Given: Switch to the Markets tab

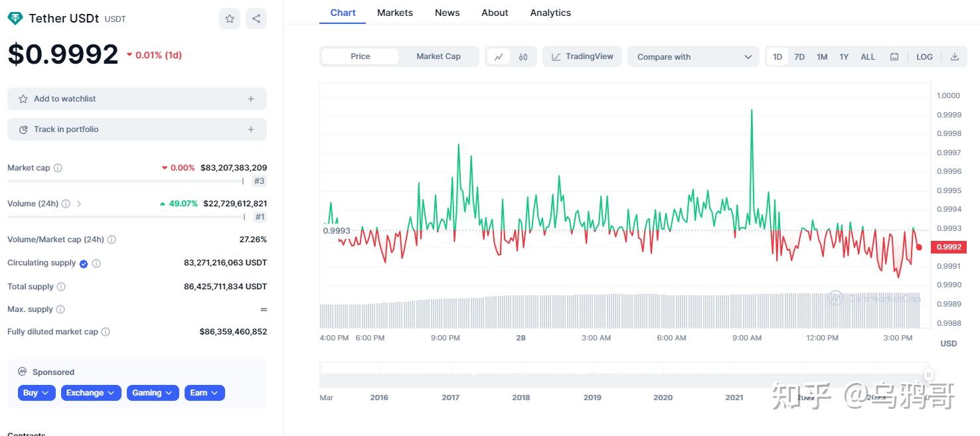Looking at the screenshot, I should point(394,13).
